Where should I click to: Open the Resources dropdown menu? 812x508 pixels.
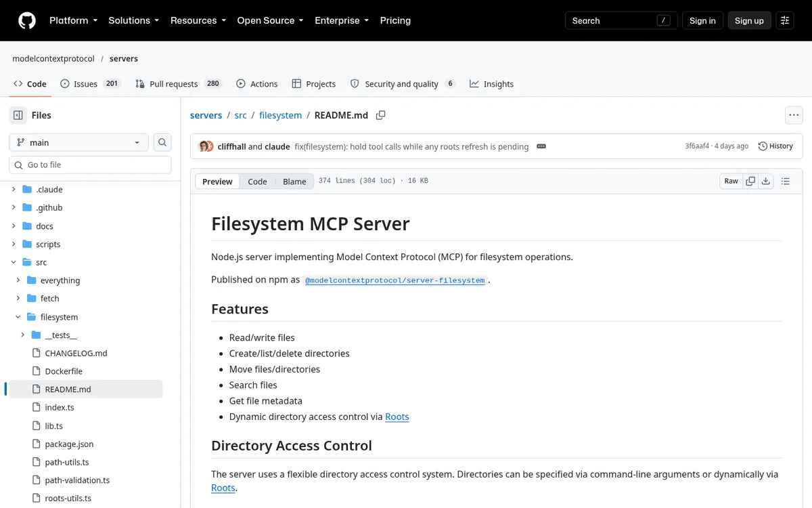[198, 20]
